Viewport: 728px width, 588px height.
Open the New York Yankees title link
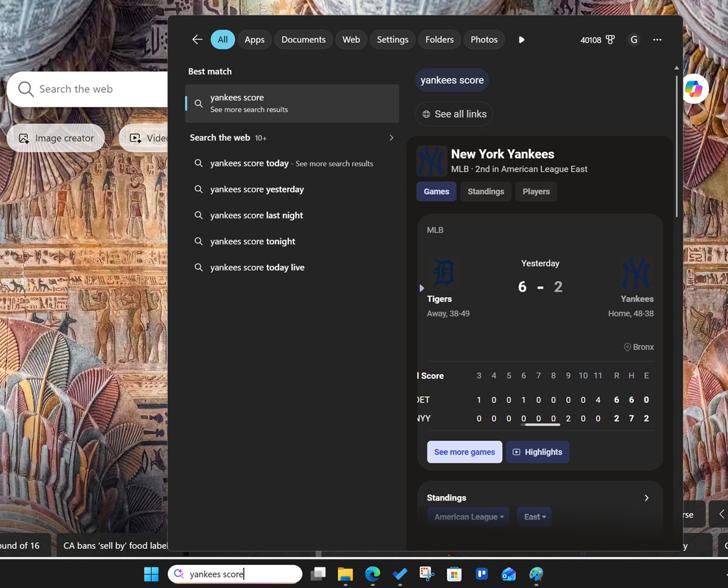pos(502,154)
